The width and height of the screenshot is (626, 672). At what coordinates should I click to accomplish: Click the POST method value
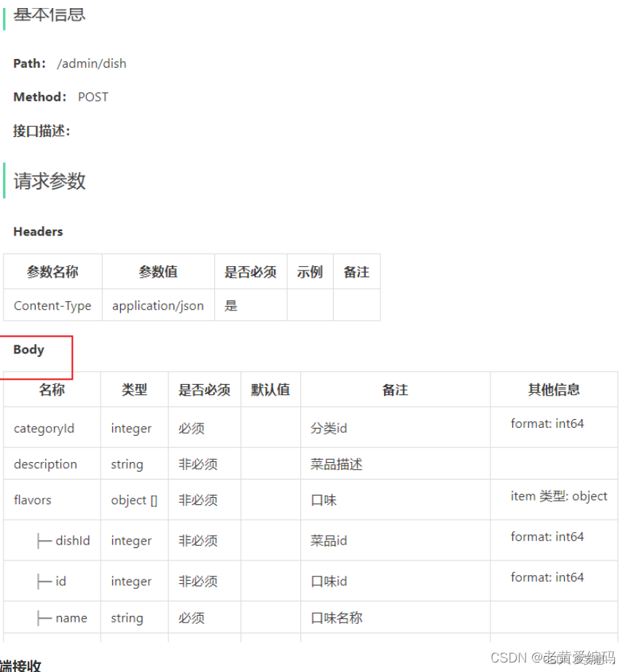pyautogui.click(x=93, y=97)
